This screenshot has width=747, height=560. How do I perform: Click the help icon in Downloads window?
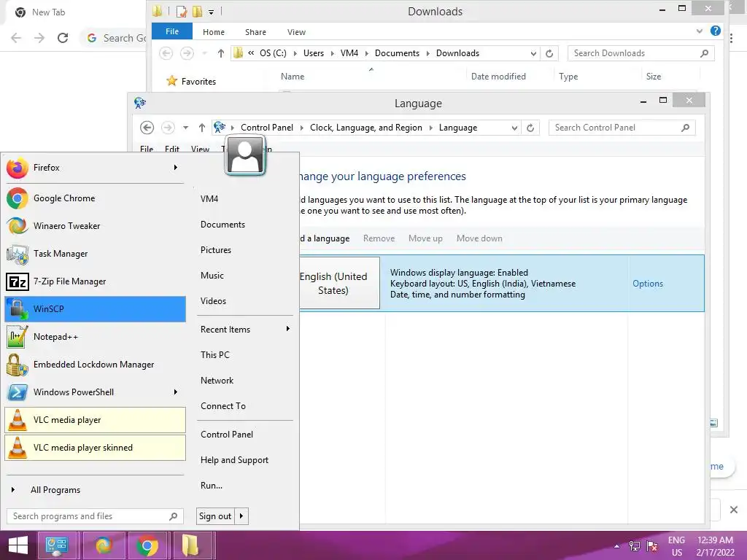tap(715, 31)
